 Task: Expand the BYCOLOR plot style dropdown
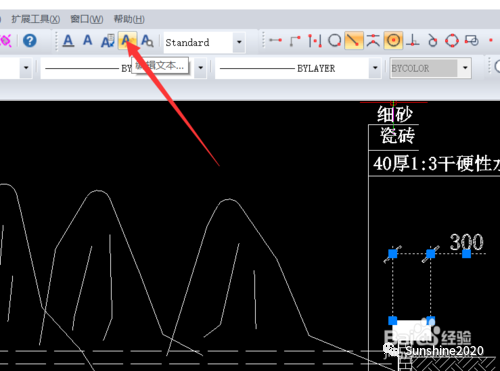tap(465, 68)
